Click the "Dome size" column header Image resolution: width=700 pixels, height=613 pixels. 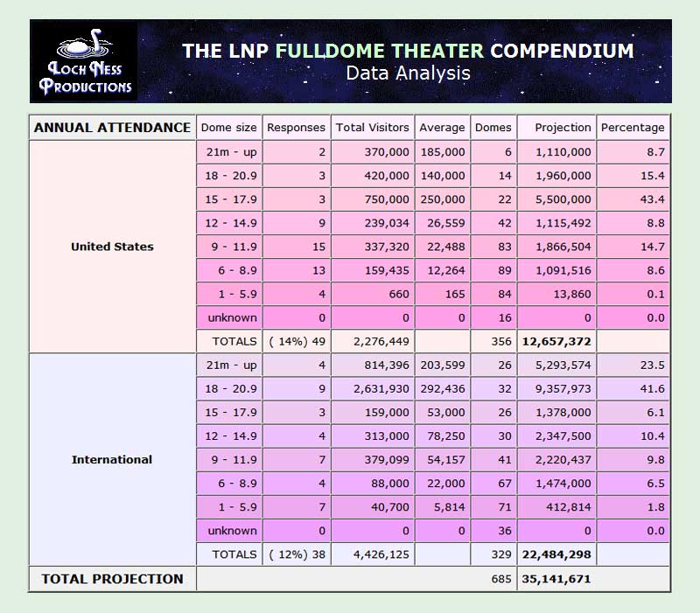tap(229, 128)
